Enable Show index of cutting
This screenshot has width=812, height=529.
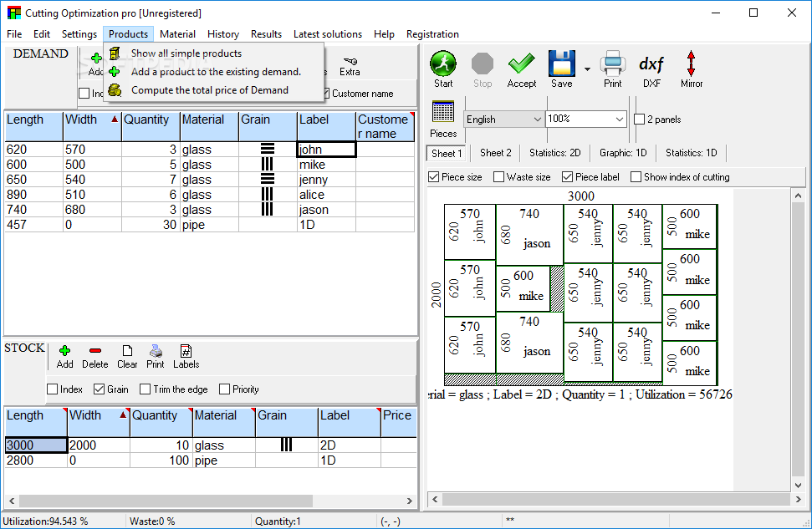pyautogui.click(x=636, y=177)
